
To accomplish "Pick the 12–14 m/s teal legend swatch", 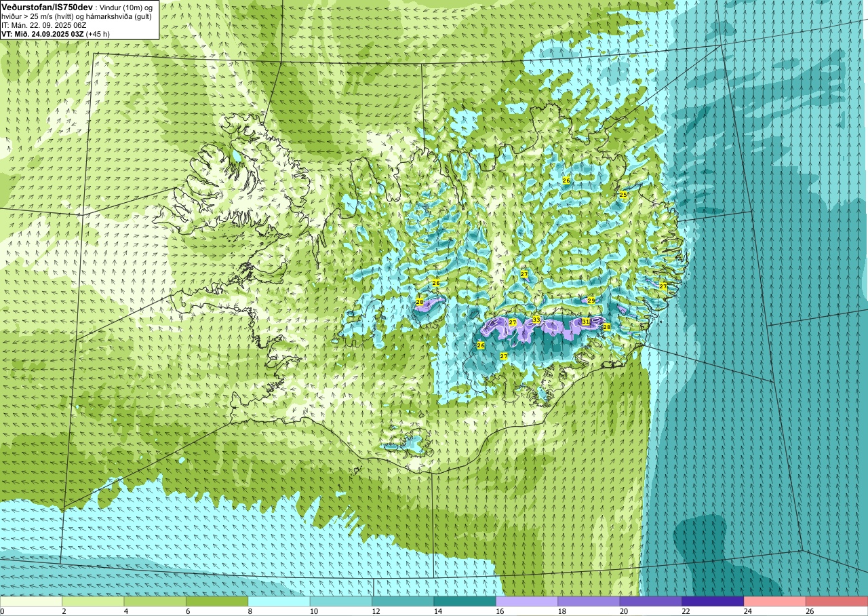I will [x=403, y=602].
